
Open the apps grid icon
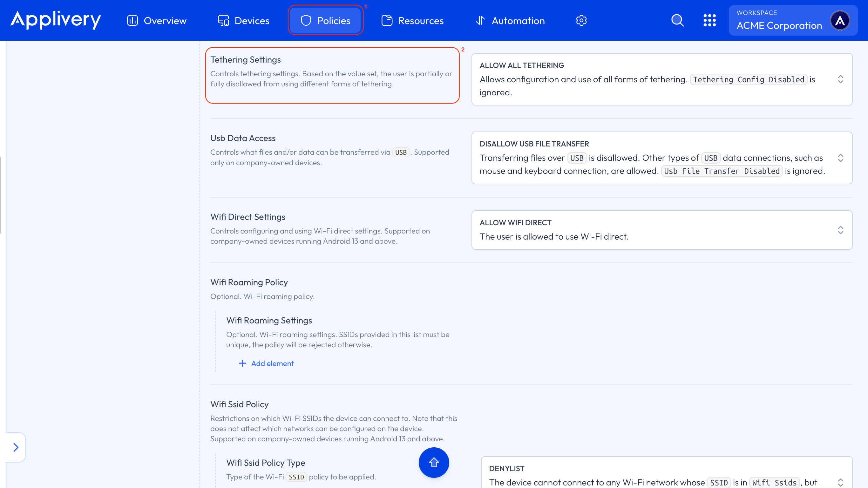[710, 21]
